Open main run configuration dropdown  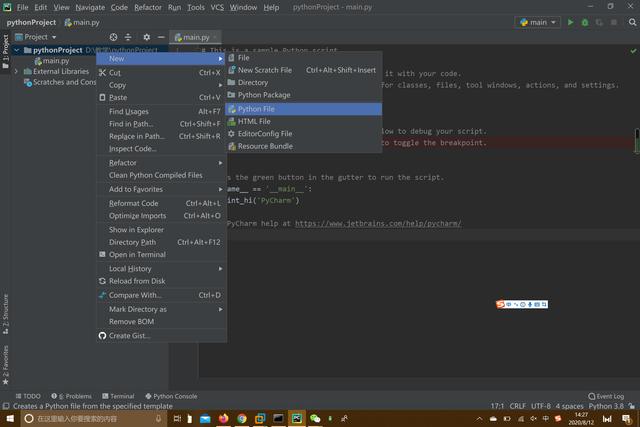pos(538,22)
